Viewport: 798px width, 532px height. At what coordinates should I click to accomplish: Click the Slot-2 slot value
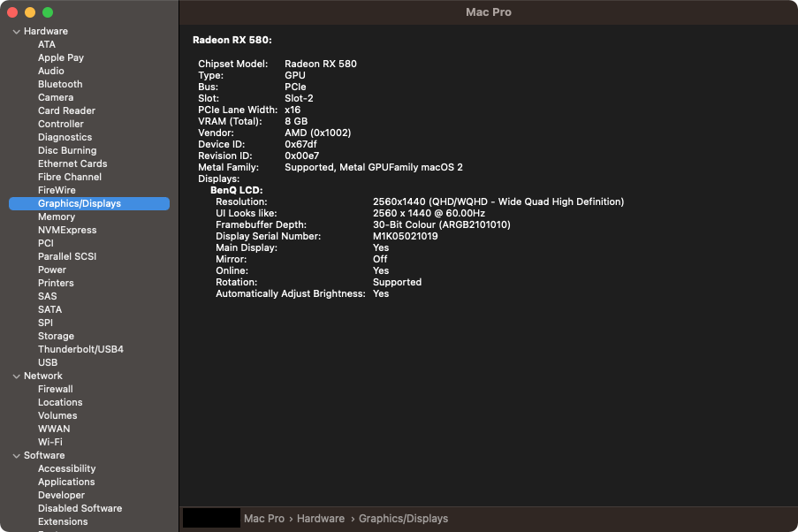tap(299, 98)
